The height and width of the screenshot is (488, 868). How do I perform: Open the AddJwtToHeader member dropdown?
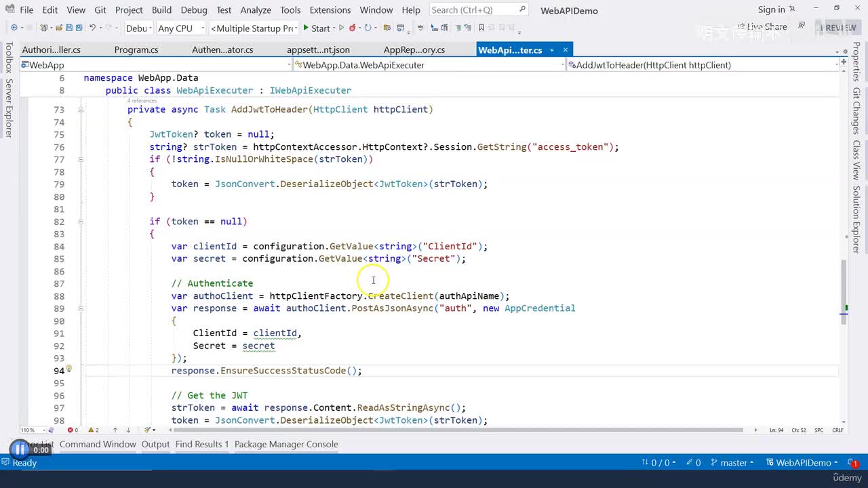[x=703, y=65]
